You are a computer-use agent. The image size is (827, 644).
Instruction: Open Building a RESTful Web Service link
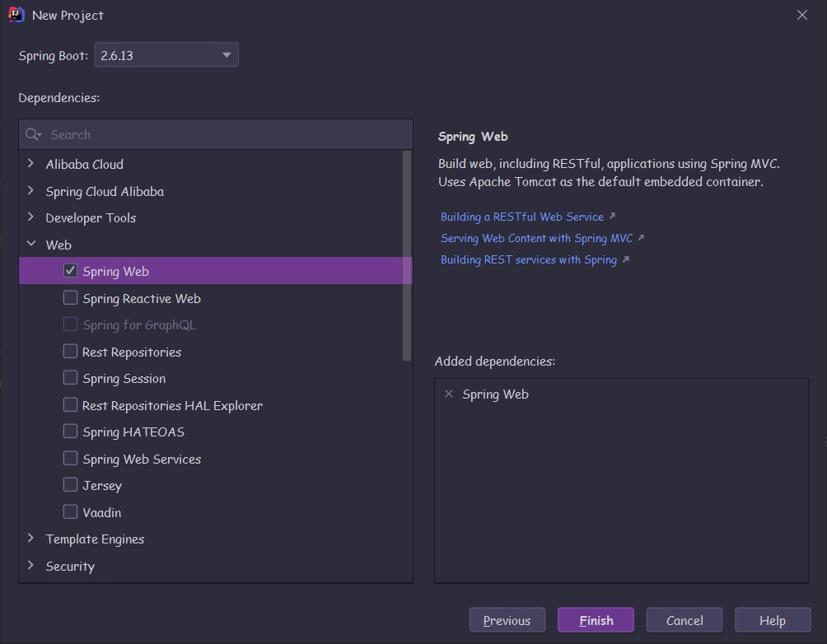[x=522, y=217]
